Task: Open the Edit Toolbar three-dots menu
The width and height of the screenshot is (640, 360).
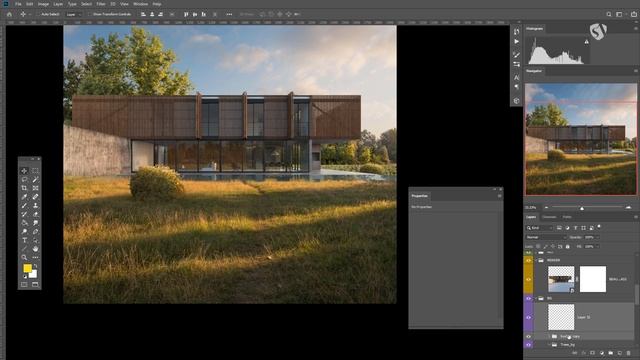Action: coord(35,258)
